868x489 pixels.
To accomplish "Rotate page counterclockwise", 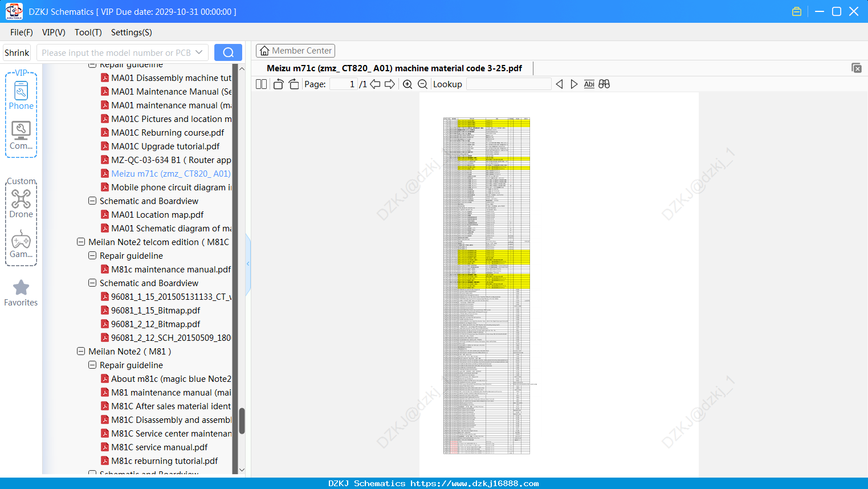I will [279, 84].
